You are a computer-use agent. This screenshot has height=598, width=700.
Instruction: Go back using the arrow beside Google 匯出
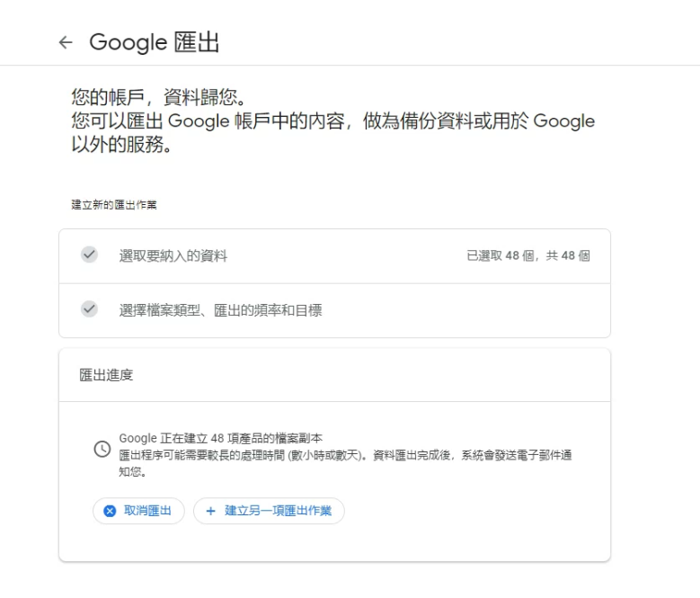[66, 42]
